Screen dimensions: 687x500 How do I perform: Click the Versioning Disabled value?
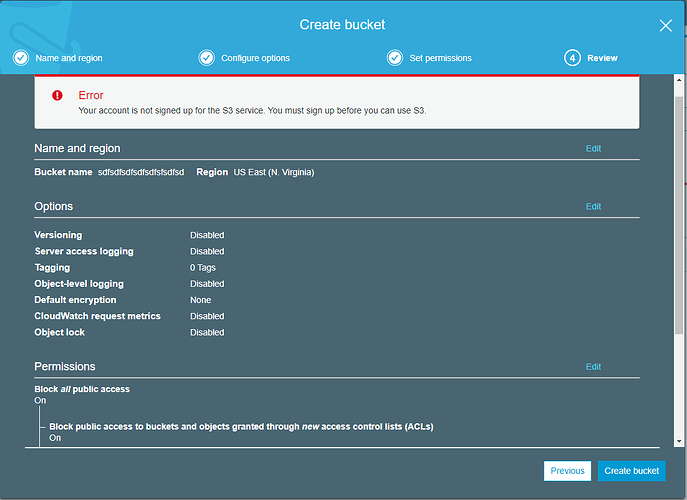pos(207,235)
